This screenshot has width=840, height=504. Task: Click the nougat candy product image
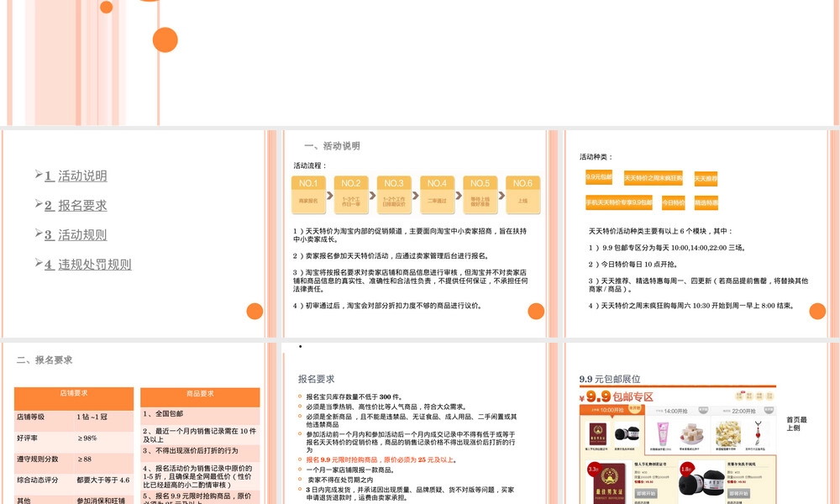tap(691, 434)
